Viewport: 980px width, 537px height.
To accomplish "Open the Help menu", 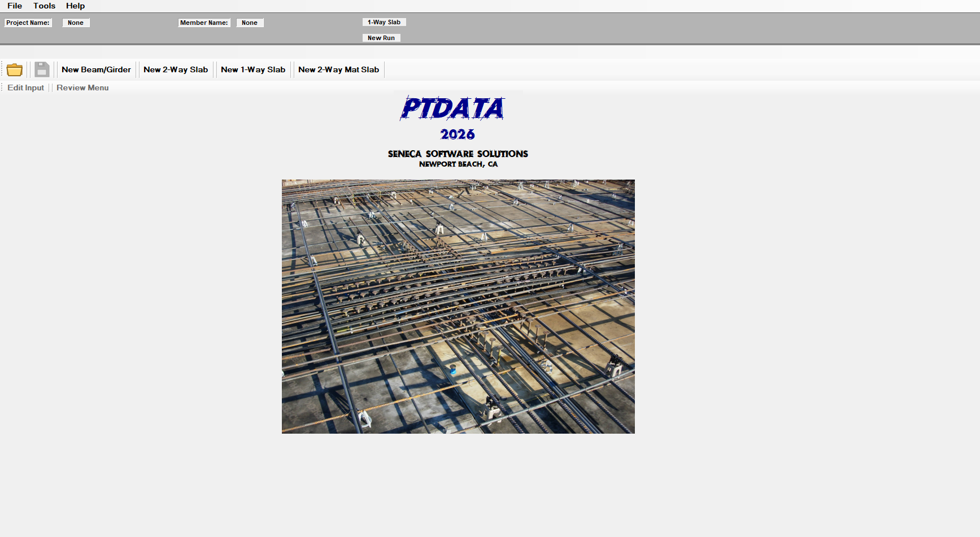I will point(75,6).
